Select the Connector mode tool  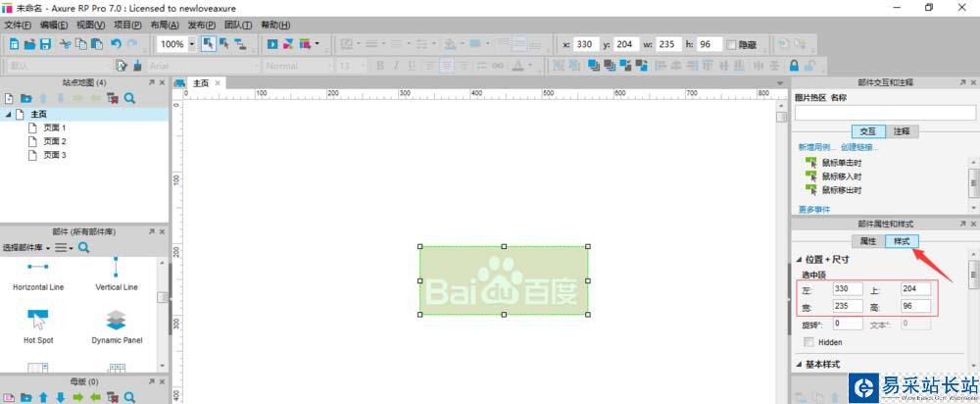pos(240,44)
